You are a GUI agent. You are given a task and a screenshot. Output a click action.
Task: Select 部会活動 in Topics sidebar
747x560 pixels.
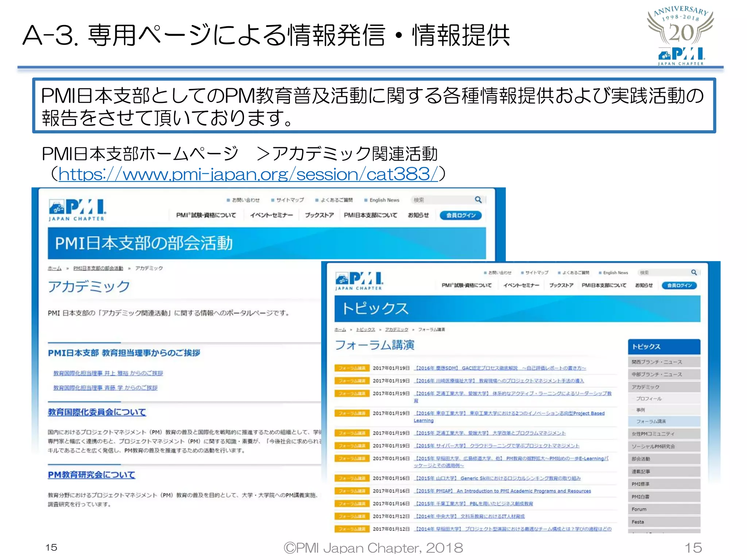pos(664,459)
